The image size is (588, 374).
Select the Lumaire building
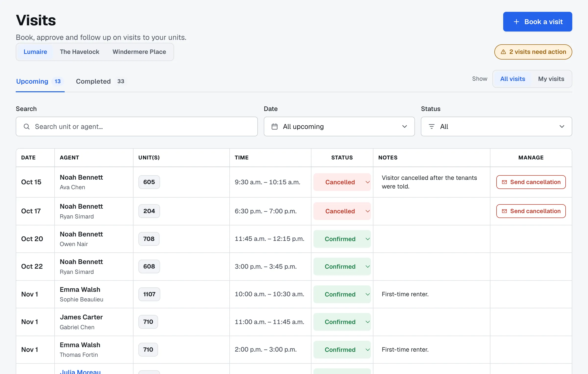(35, 52)
